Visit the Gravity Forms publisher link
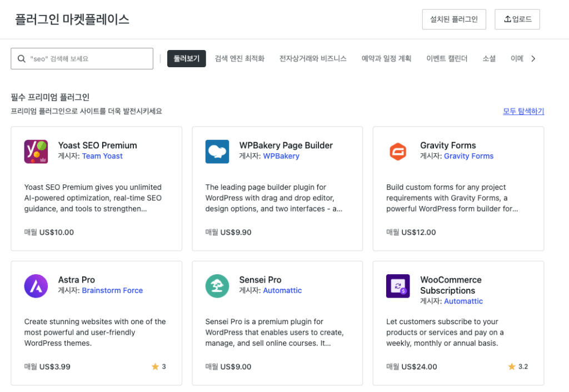This screenshot has width=569, height=392. point(468,156)
